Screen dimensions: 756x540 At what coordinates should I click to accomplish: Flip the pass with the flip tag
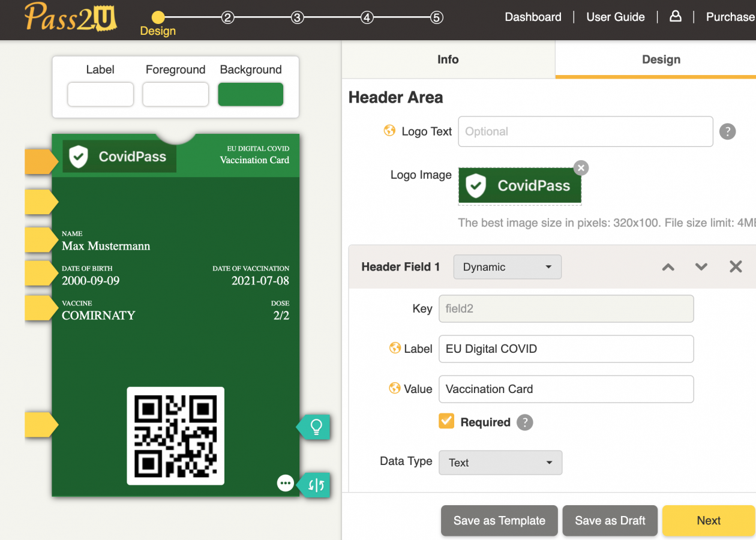pyautogui.click(x=314, y=485)
